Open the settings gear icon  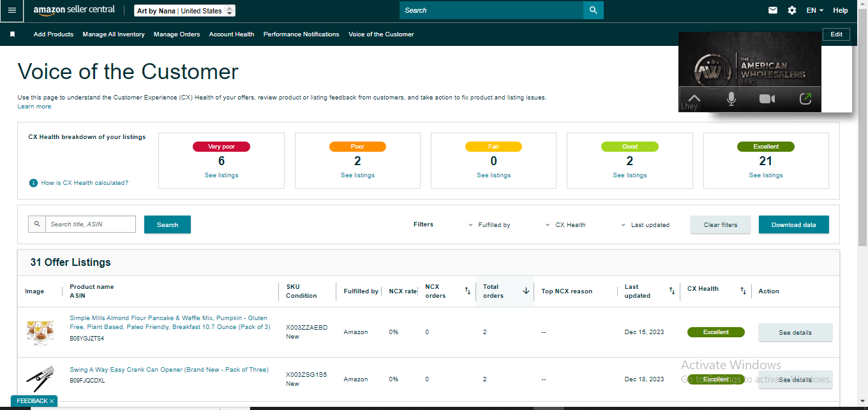click(792, 10)
